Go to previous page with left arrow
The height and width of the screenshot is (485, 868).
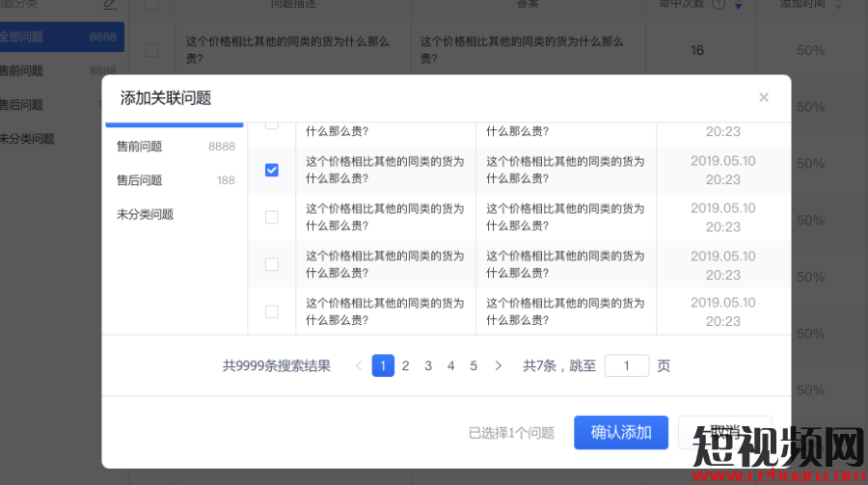tap(359, 365)
